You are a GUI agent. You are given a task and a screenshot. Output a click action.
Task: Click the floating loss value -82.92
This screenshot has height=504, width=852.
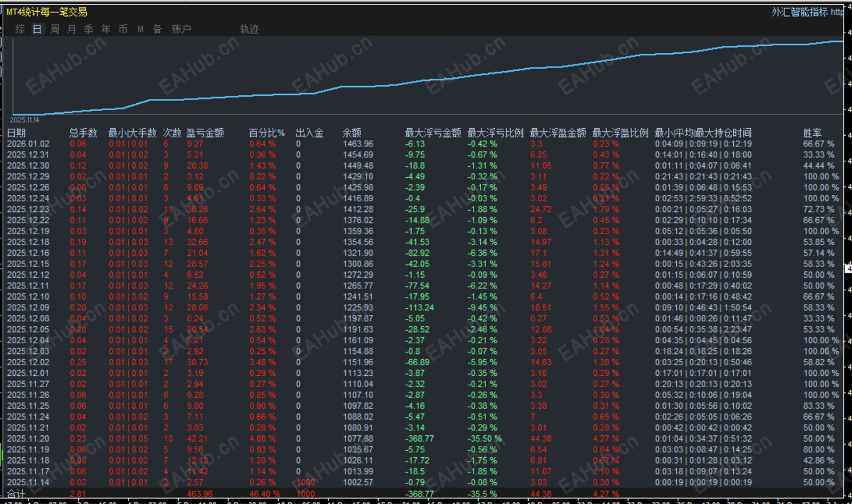tap(417, 253)
